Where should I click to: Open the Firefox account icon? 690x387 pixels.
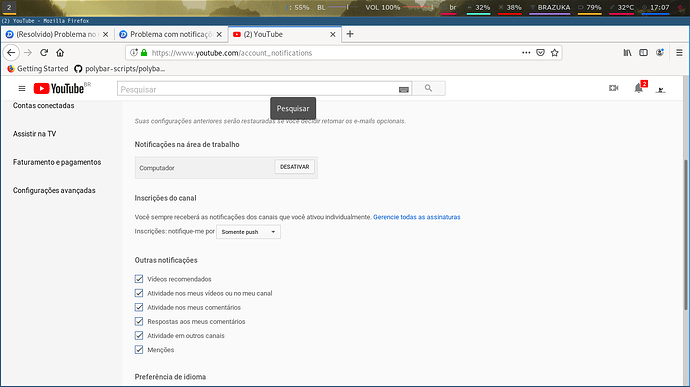[x=660, y=53]
